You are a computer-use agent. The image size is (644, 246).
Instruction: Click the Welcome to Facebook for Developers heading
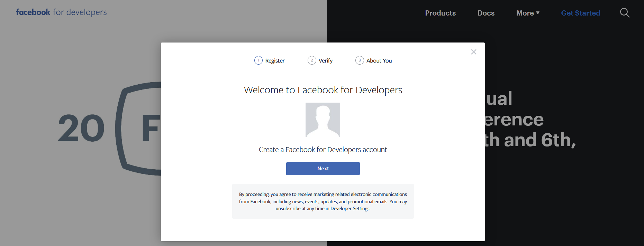323,90
